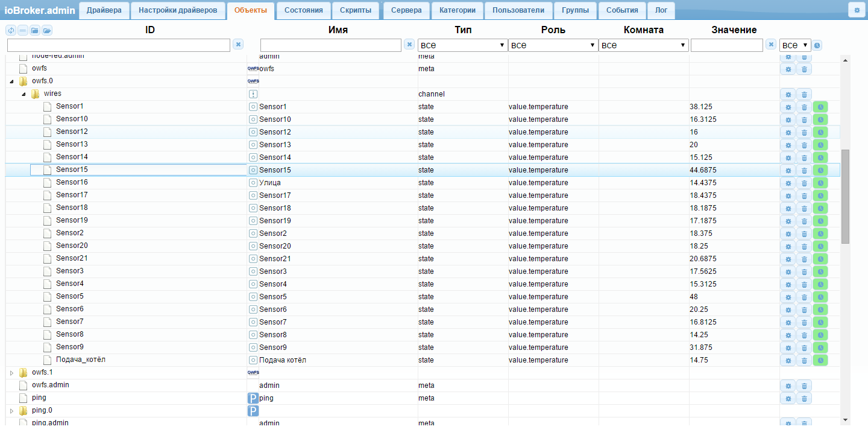Edit owfs.admin meta object via gear
The height and width of the screenshot is (441, 868).
(x=788, y=385)
